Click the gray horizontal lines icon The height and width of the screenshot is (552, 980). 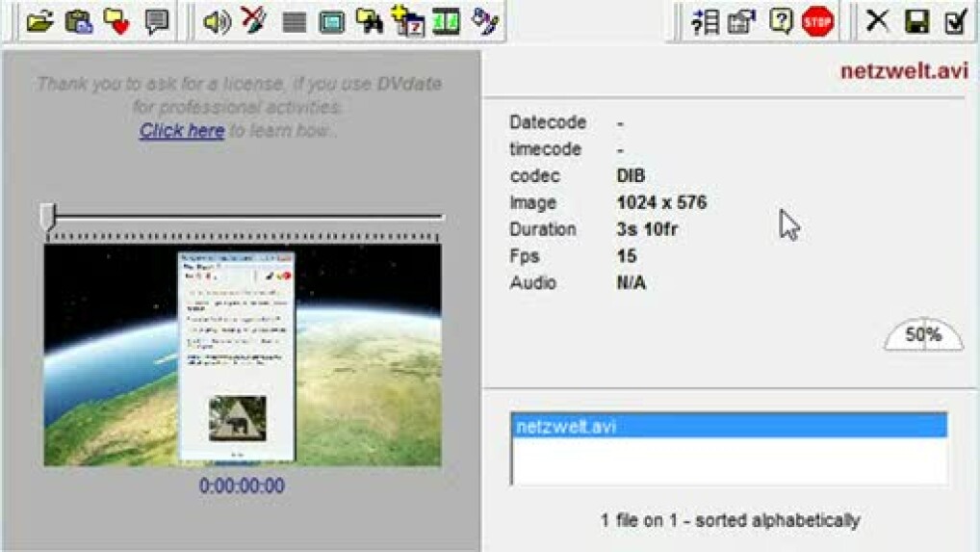click(x=294, y=22)
